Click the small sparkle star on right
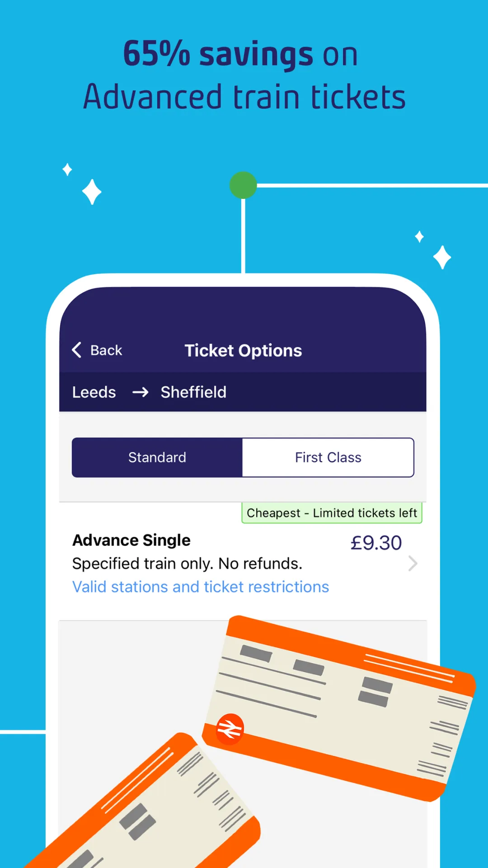Viewport: 488px width, 868px height. 419,236
